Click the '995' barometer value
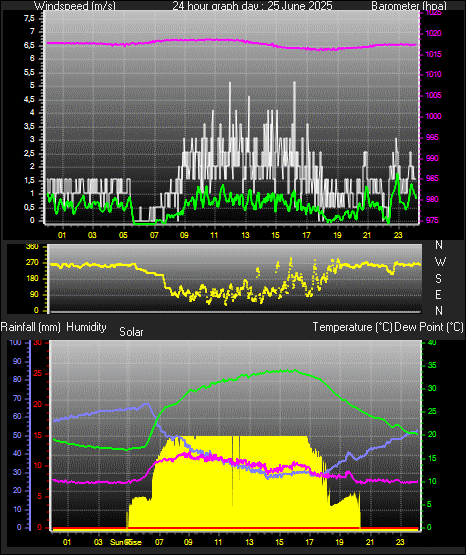 432,137
